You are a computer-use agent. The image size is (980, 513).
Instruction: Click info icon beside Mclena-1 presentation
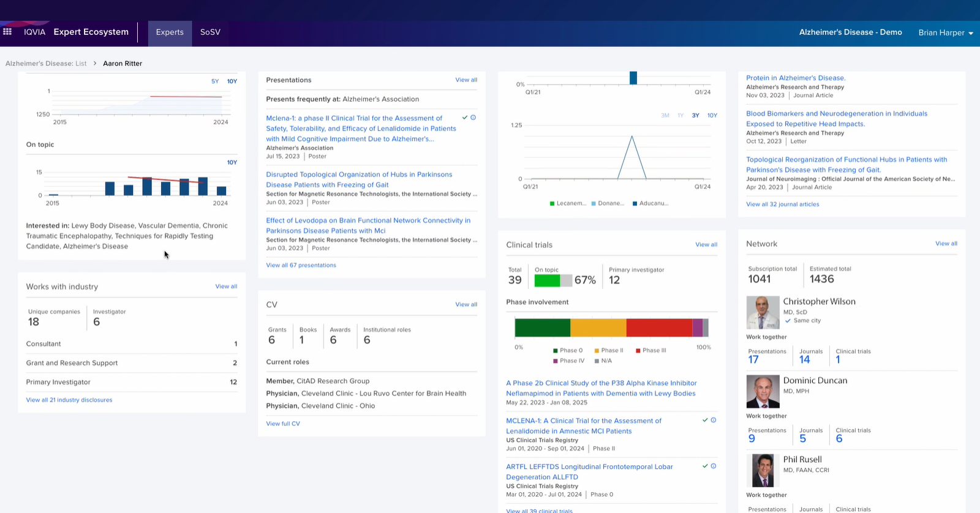tap(473, 118)
